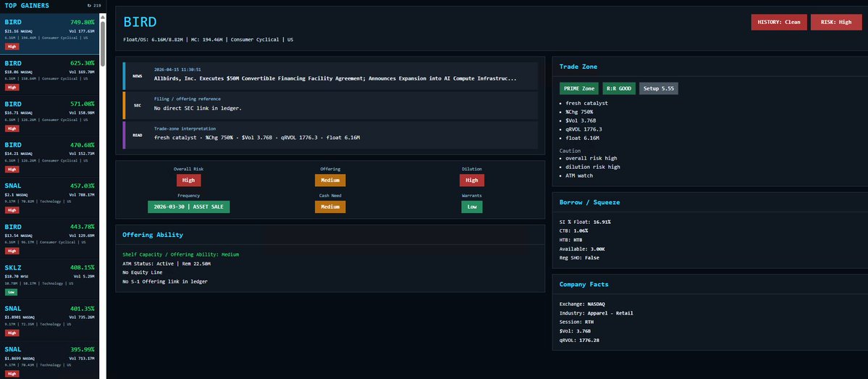Screen dimensions: 868x379
Task: Click 'No S-1 Offering link in ledger'
Action: (x=165, y=281)
